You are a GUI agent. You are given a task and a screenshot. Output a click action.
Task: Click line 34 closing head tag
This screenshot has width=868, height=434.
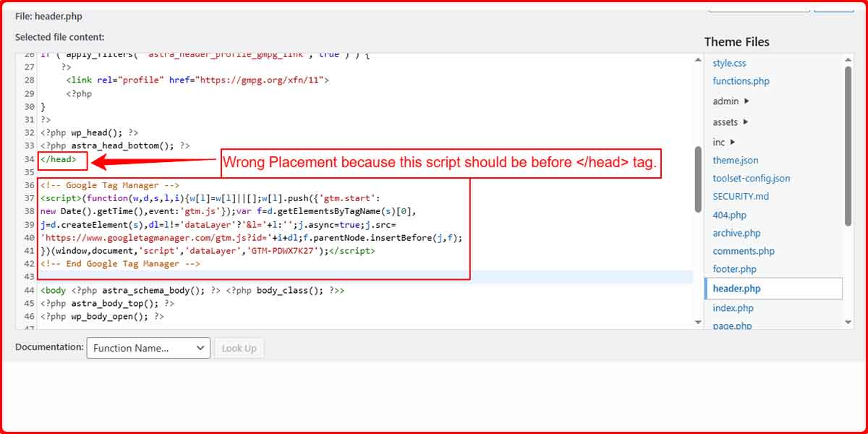[59, 158]
